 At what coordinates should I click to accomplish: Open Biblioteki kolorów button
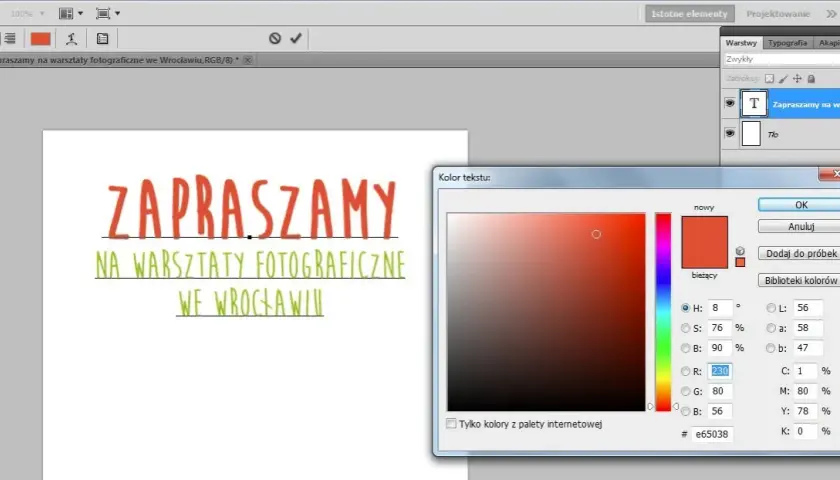801,280
